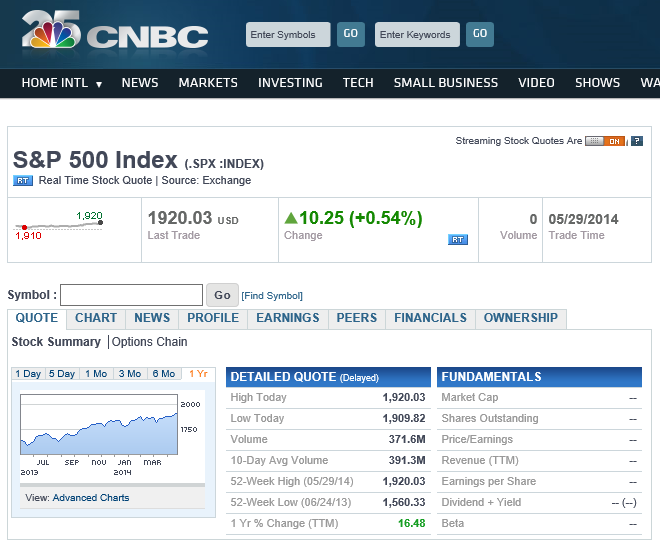The width and height of the screenshot is (660, 548).
Task: Click the Low Today value 1,909.82
Action: point(404,418)
